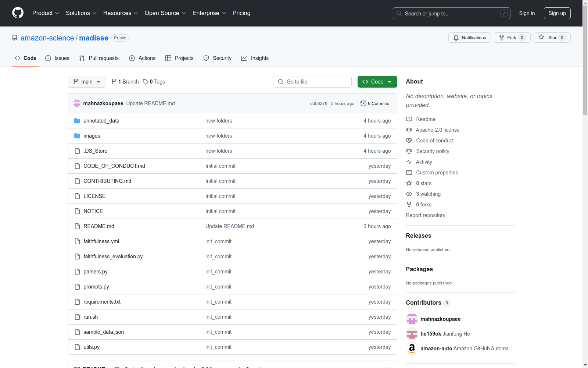The height and width of the screenshot is (368, 588).
Task: Click mahnazkoupaee avatar in commit header
Action: coord(77,103)
